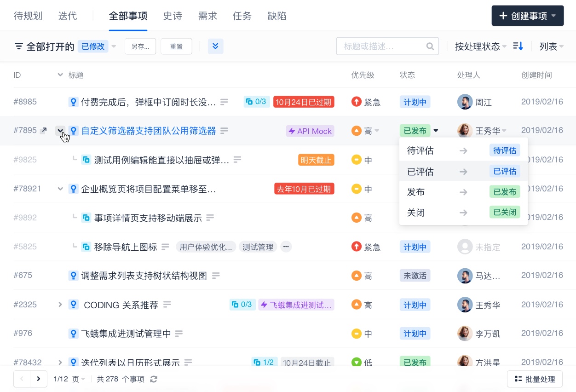This screenshot has width=576, height=392.
Task: Switch to 待规划 tab
Action: [x=28, y=16]
